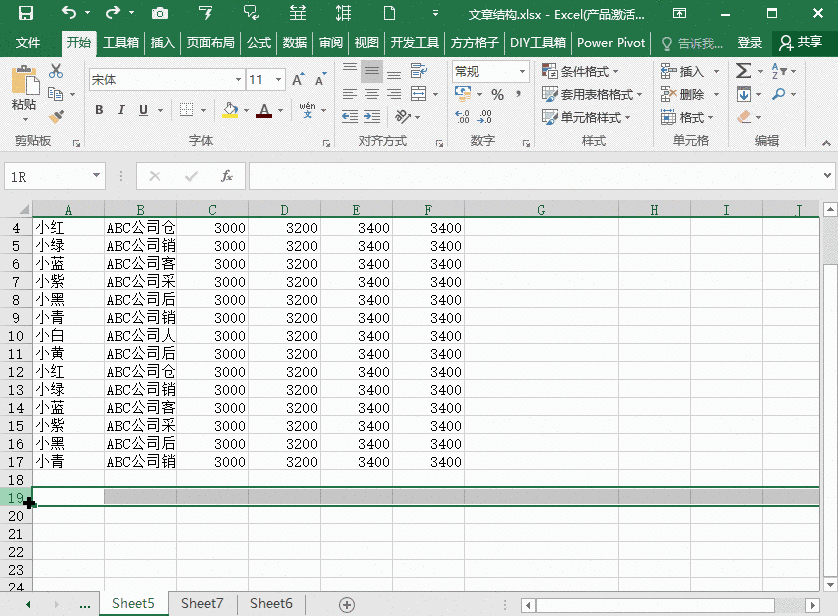The width and height of the screenshot is (838, 616).
Task: Open the 宋体 font name dropdown
Action: [238, 79]
